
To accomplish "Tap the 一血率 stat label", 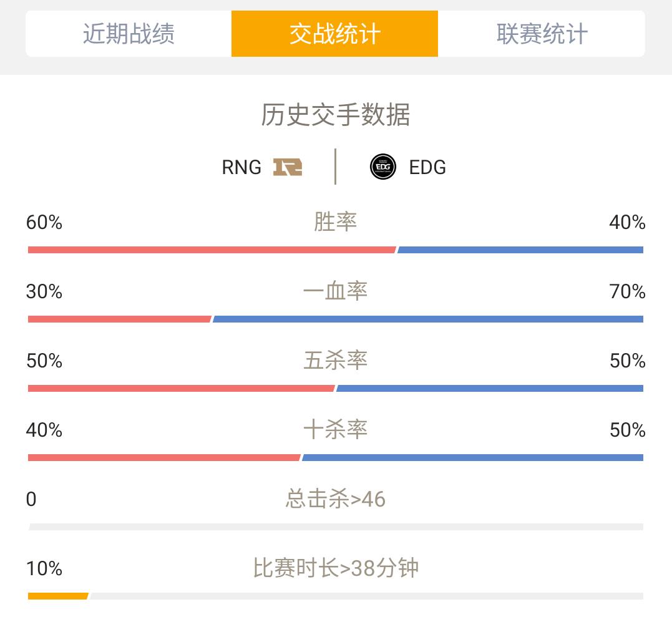I will [335, 291].
